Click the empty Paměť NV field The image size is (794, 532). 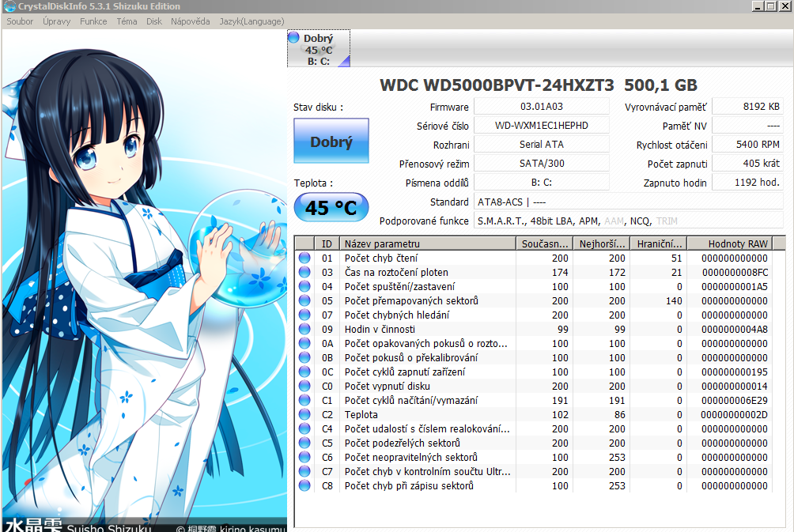click(x=748, y=126)
